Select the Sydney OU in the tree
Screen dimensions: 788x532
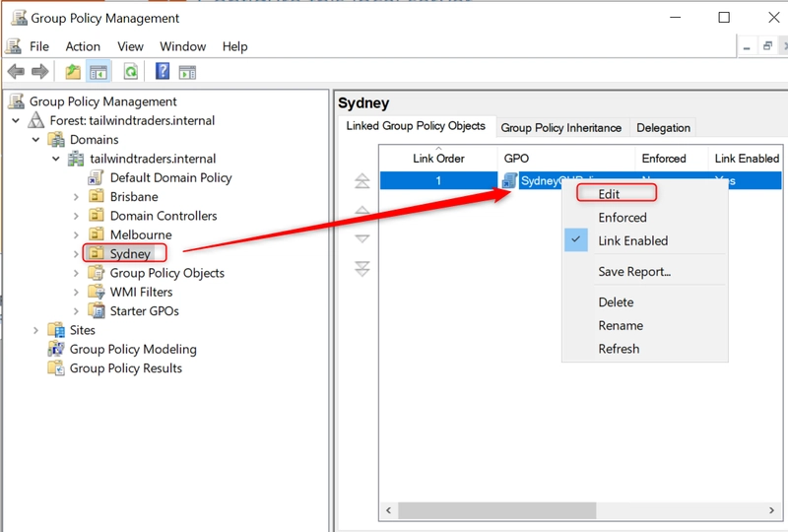click(x=130, y=253)
